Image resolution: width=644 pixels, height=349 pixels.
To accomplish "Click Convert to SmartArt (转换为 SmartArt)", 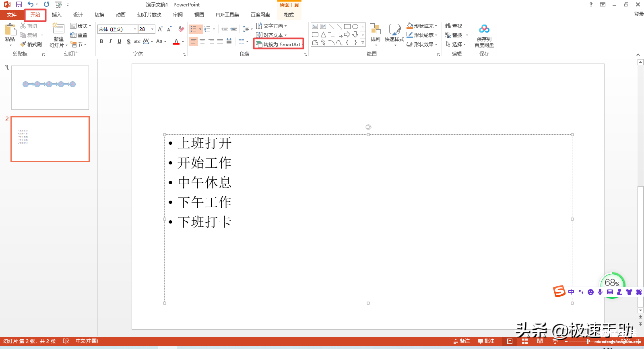I will (279, 44).
